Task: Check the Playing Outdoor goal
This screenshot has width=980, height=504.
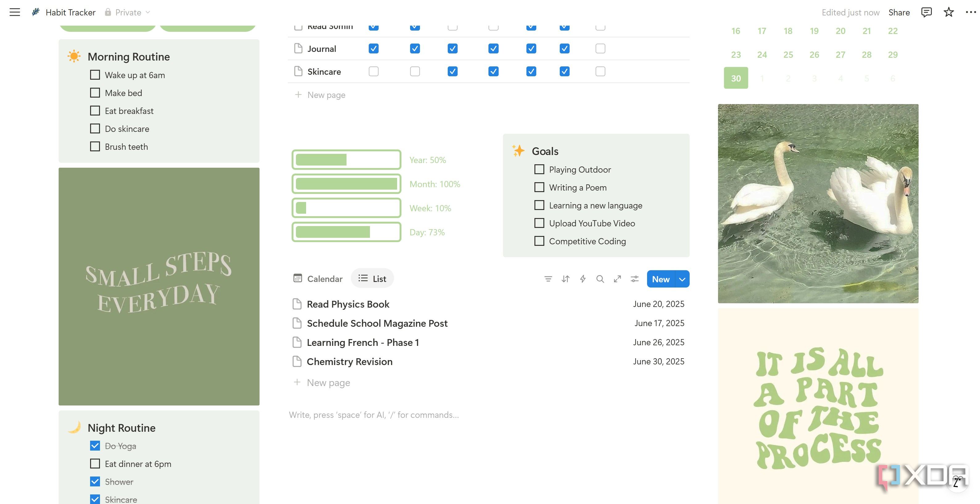Action: pos(539,169)
